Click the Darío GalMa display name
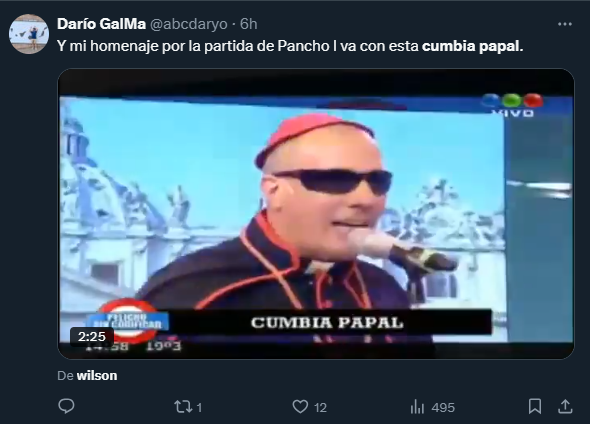Image resolution: width=590 pixels, height=424 pixels. click(x=101, y=24)
